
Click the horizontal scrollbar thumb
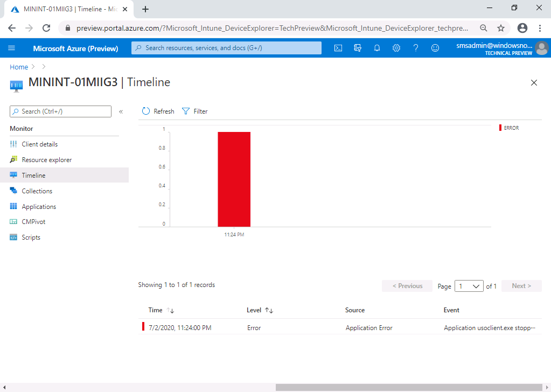click(x=409, y=388)
